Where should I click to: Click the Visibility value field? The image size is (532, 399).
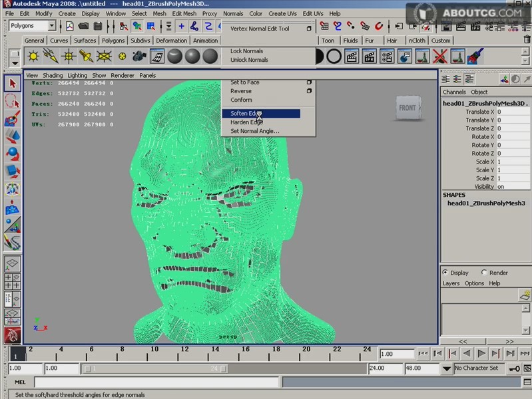pos(513,186)
